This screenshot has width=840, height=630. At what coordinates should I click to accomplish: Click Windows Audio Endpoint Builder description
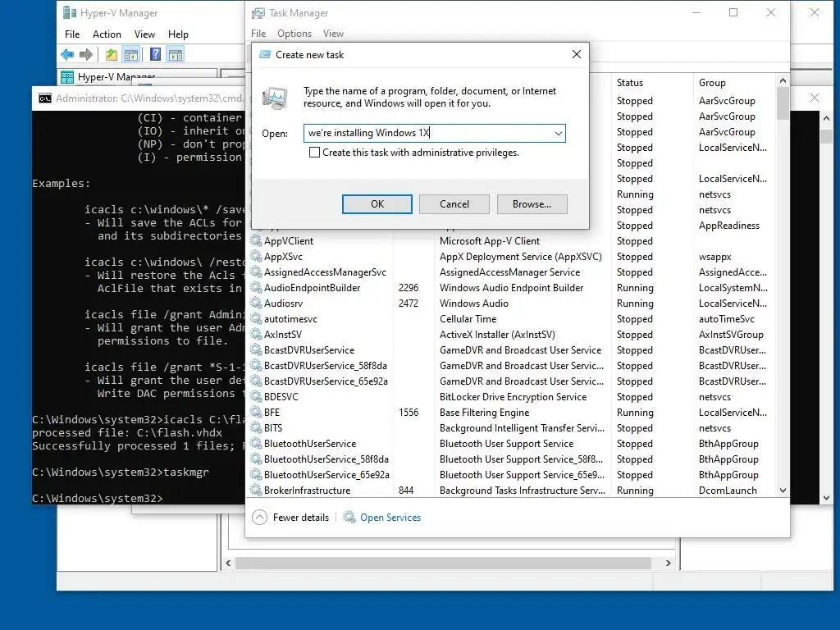click(x=512, y=288)
